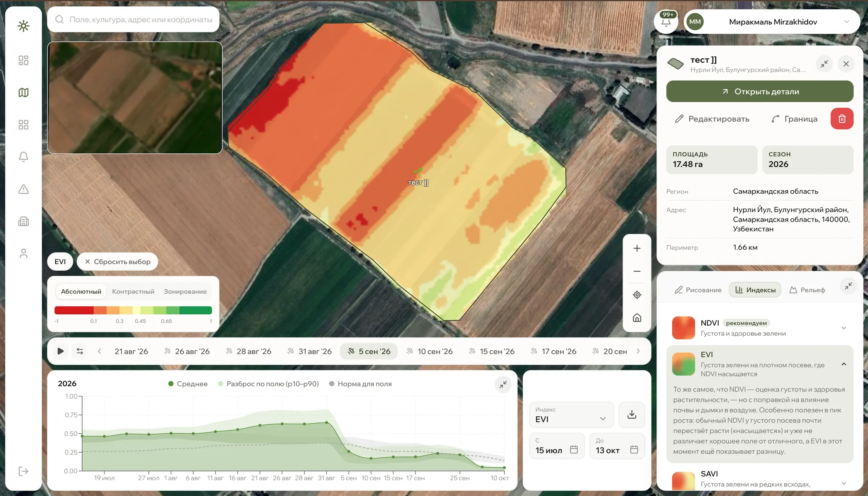Collapse the field info card

[x=825, y=64]
